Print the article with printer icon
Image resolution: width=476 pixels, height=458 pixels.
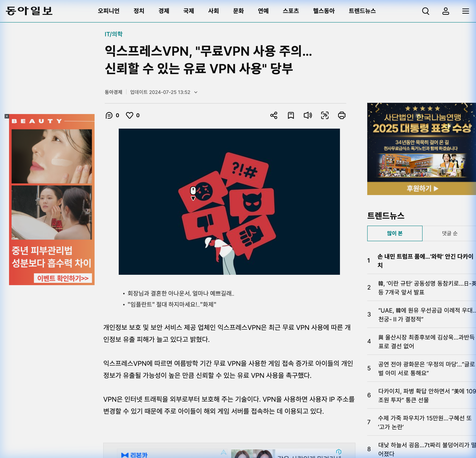(342, 115)
